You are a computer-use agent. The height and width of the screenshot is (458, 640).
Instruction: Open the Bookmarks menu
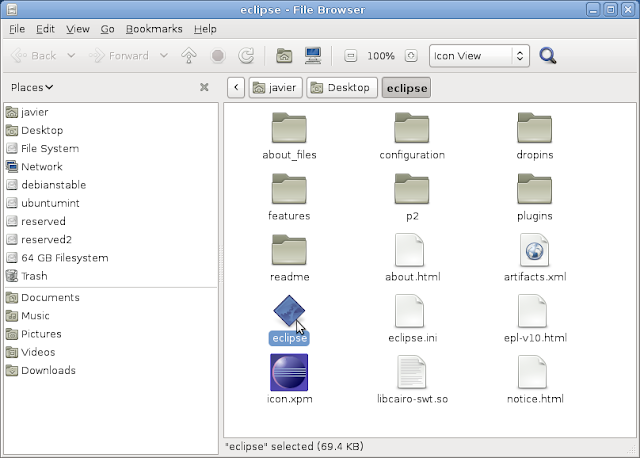point(154,29)
